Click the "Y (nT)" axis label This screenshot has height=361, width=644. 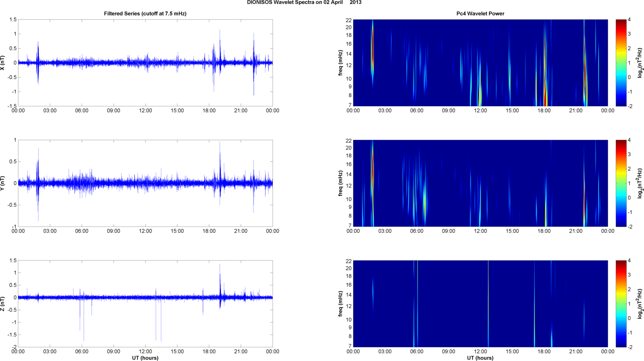(x=3, y=183)
